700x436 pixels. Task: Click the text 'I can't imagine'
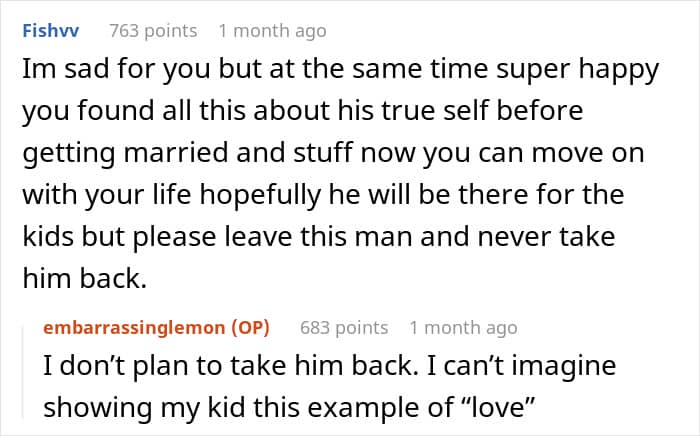point(521,366)
